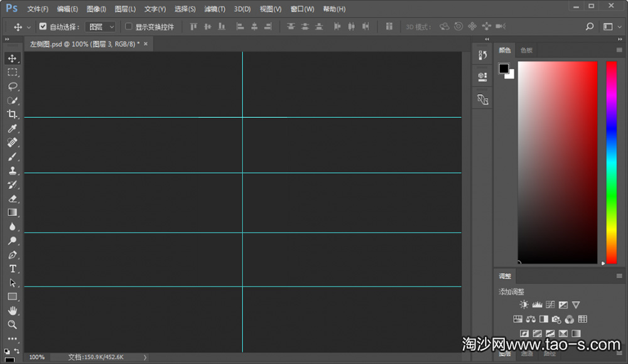Enable the 自动选择 checkbox
Image resolution: width=628 pixels, height=364 pixels.
point(43,26)
